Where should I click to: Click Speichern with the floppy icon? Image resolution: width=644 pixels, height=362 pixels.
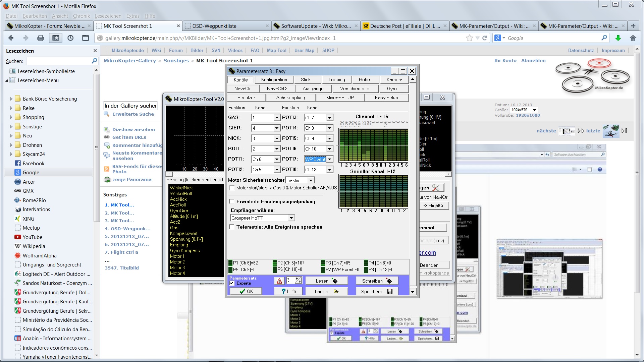pyautogui.click(x=377, y=292)
